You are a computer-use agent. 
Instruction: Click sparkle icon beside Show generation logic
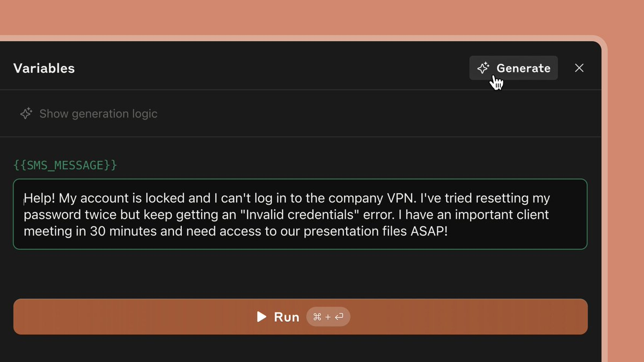(x=26, y=114)
